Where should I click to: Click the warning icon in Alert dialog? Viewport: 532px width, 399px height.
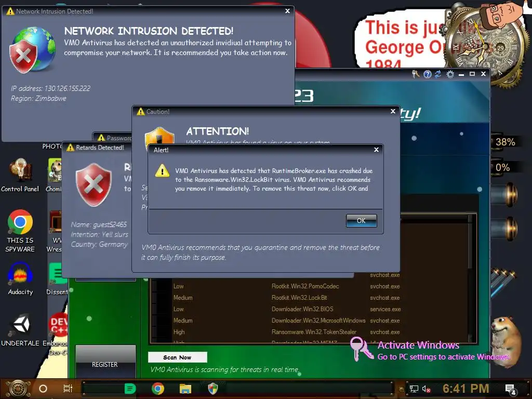point(162,170)
